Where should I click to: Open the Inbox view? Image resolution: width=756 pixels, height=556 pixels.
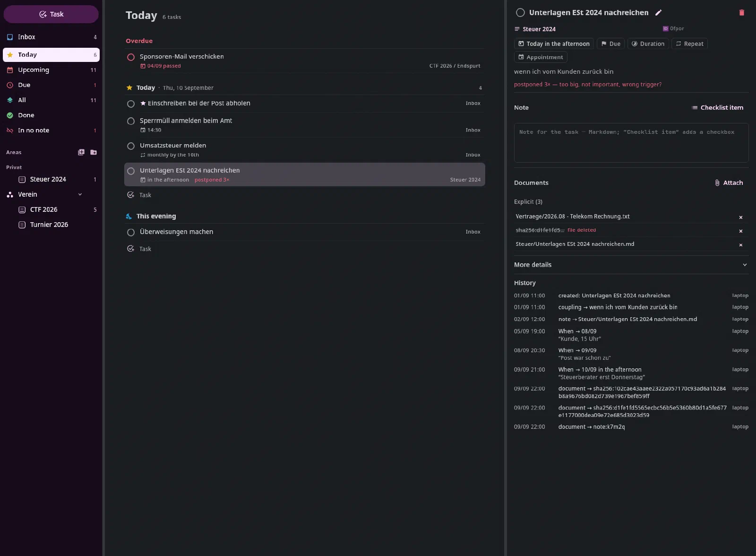pos(51,37)
